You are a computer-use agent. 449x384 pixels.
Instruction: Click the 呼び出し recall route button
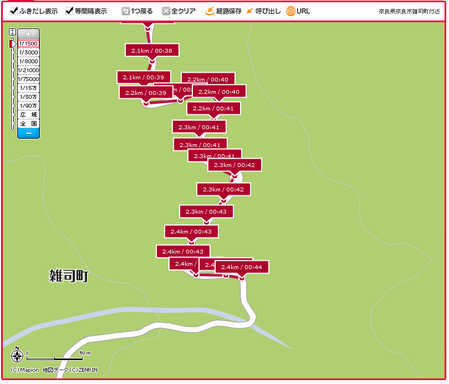(x=263, y=11)
